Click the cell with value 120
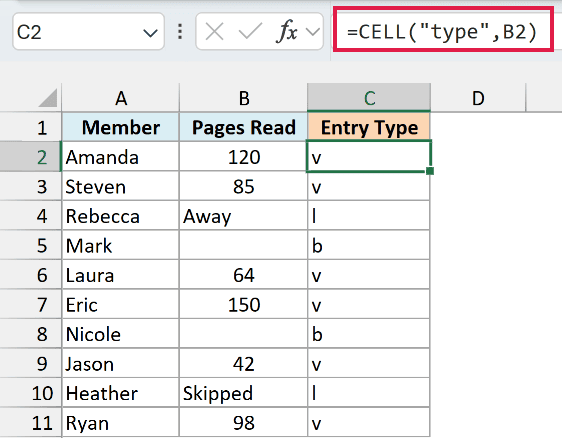The height and width of the screenshot is (438, 562). (243, 157)
